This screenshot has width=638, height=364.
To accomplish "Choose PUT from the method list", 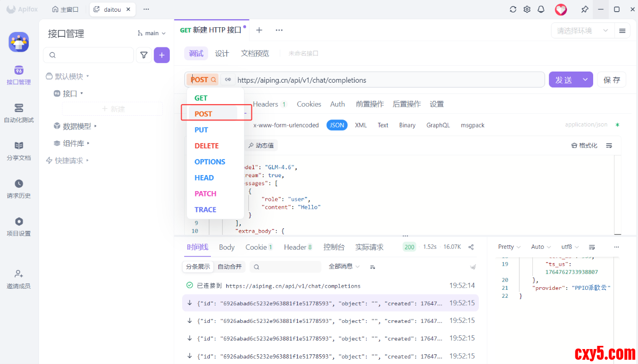I will [201, 130].
